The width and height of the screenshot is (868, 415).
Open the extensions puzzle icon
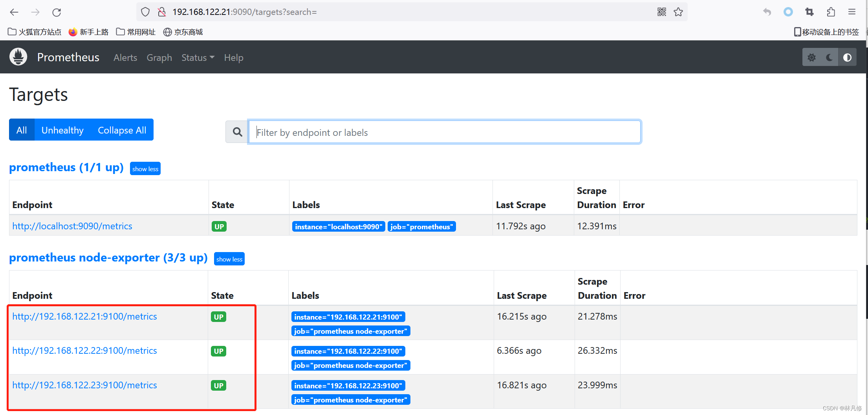(x=831, y=12)
